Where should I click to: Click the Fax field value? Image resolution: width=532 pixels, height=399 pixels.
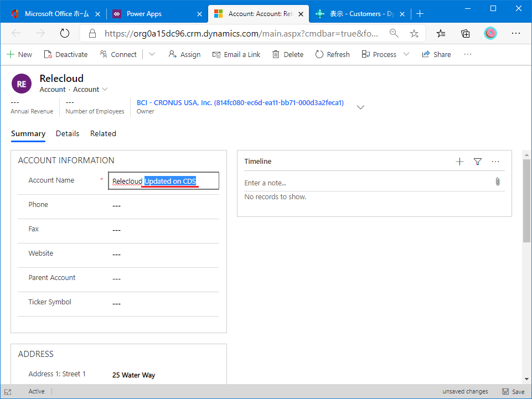point(116,230)
